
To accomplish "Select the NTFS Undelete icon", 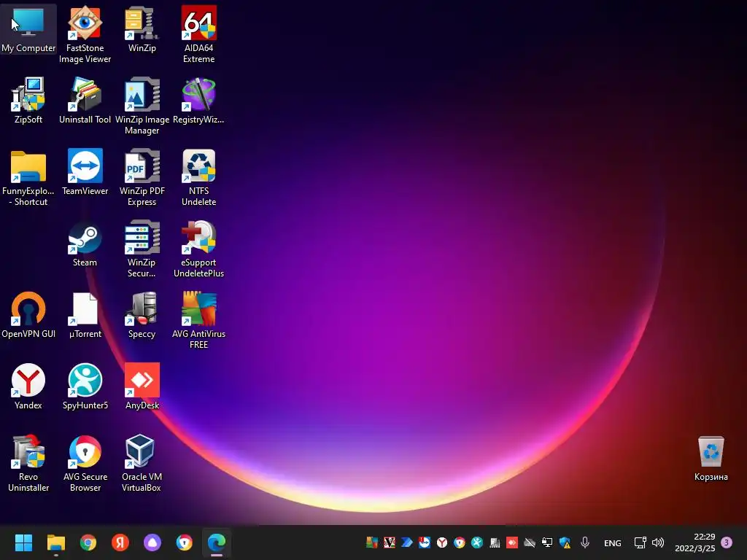I will pyautogui.click(x=198, y=177).
